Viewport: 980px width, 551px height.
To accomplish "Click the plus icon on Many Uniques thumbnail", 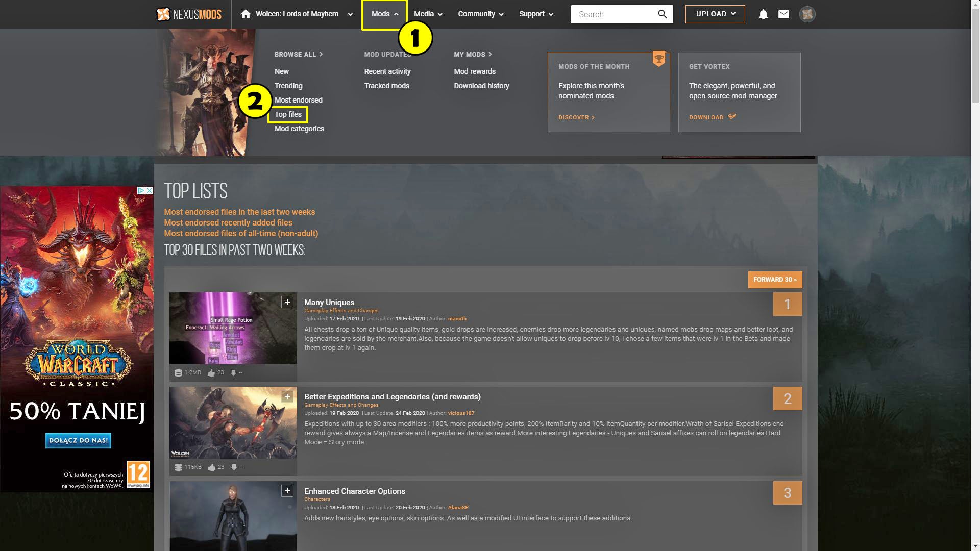I will coord(287,302).
